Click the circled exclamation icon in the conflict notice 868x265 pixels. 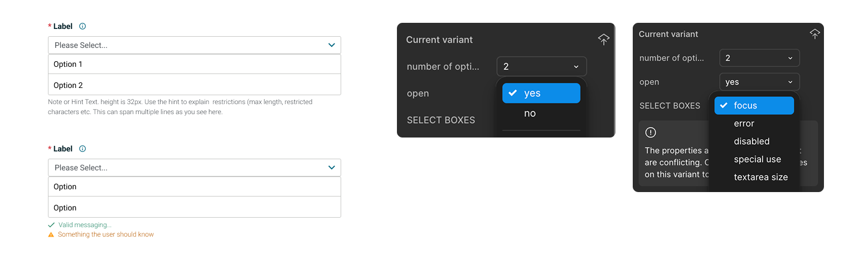(x=651, y=132)
